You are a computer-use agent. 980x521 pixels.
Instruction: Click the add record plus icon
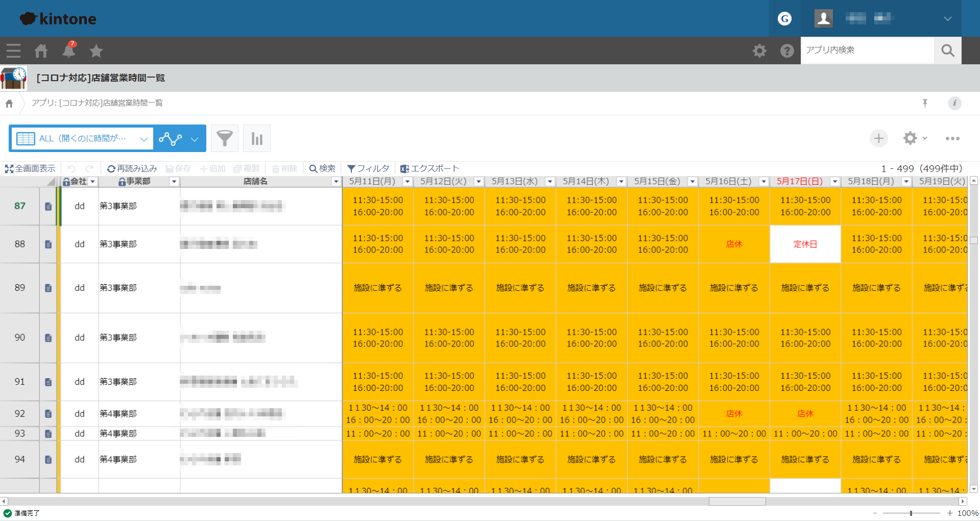point(878,138)
